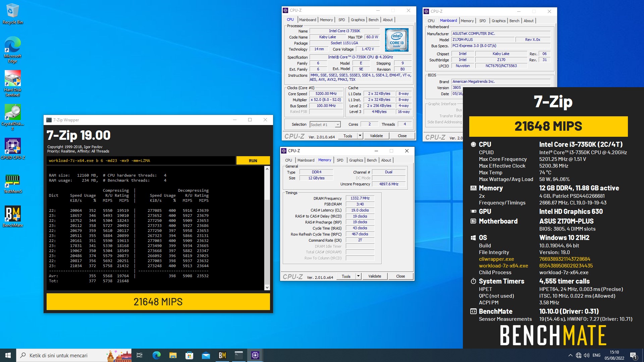Open Microsoft Edge from the taskbar
Viewport: 644px width, 362px height.
(156, 355)
